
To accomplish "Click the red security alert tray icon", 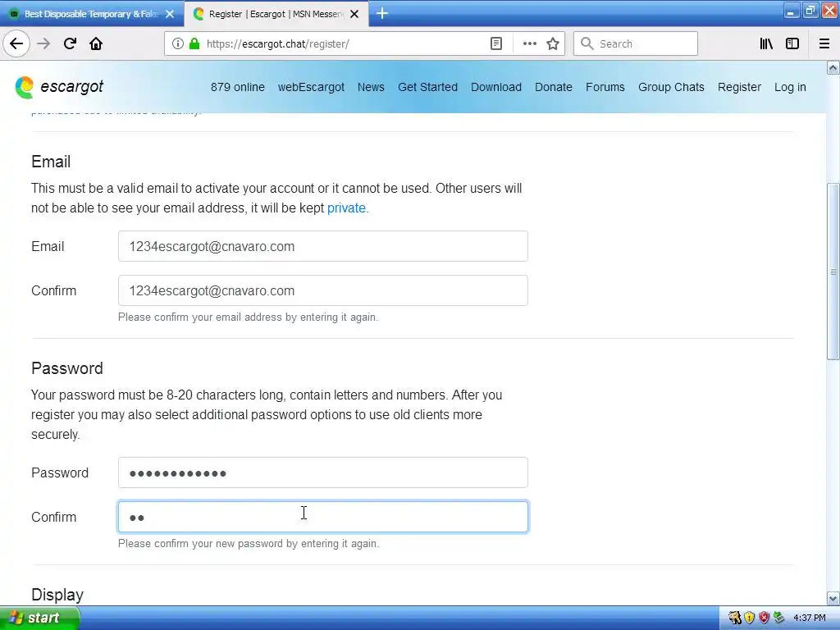I will (x=764, y=618).
